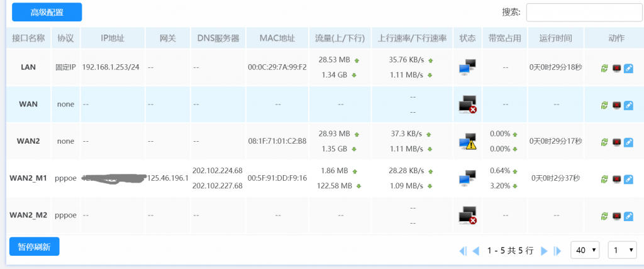Screen dimensions: 644x269
Task: Click the red monitor icon in LAN row
Action: tap(616, 68)
